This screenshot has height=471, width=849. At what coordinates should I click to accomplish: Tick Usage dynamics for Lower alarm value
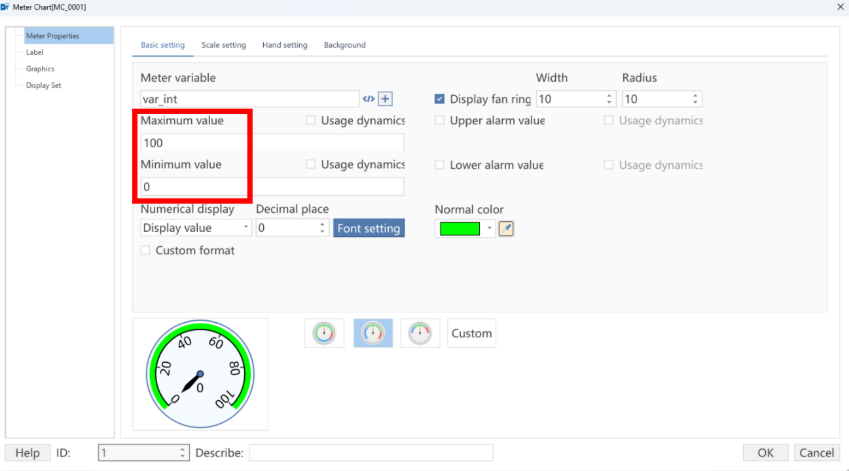(x=609, y=165)
